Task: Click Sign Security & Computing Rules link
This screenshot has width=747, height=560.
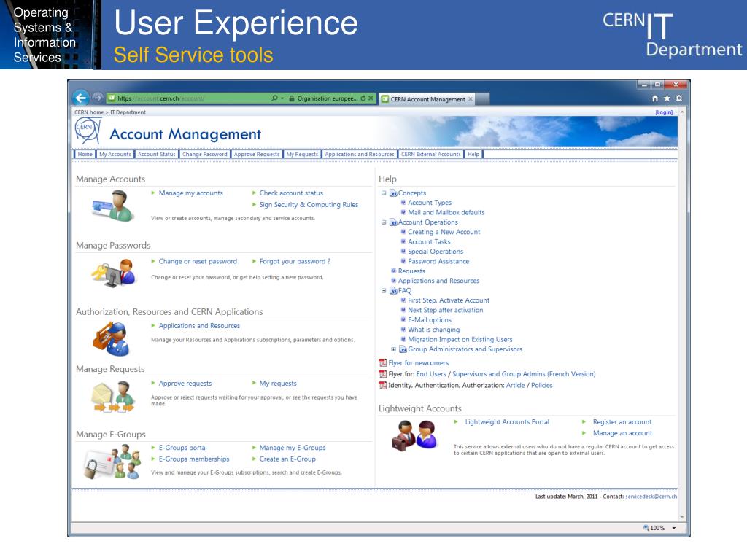Action: coord(309,204)
